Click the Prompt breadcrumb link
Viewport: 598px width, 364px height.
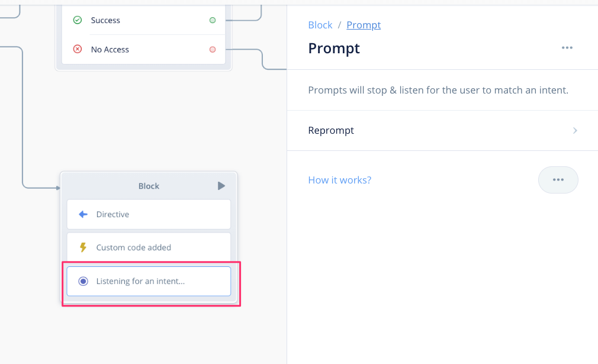[364, 25]
